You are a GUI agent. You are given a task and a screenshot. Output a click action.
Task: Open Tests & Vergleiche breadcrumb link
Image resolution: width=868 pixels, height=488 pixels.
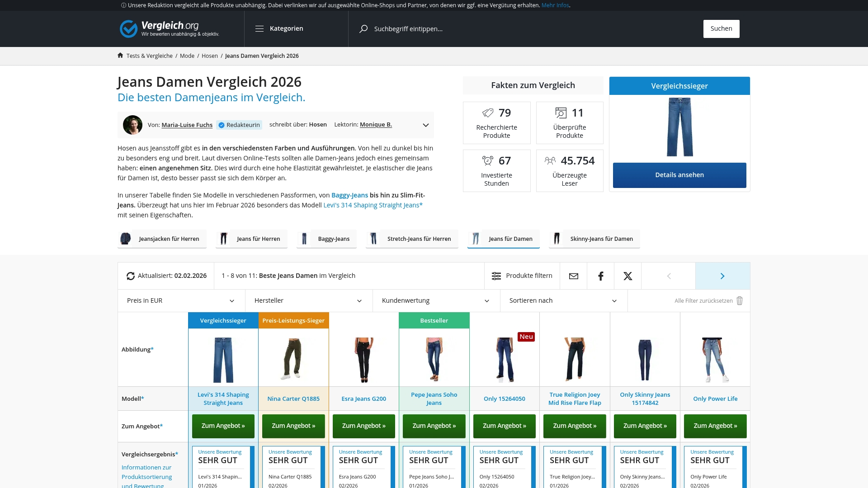click(x=150, y=56)
